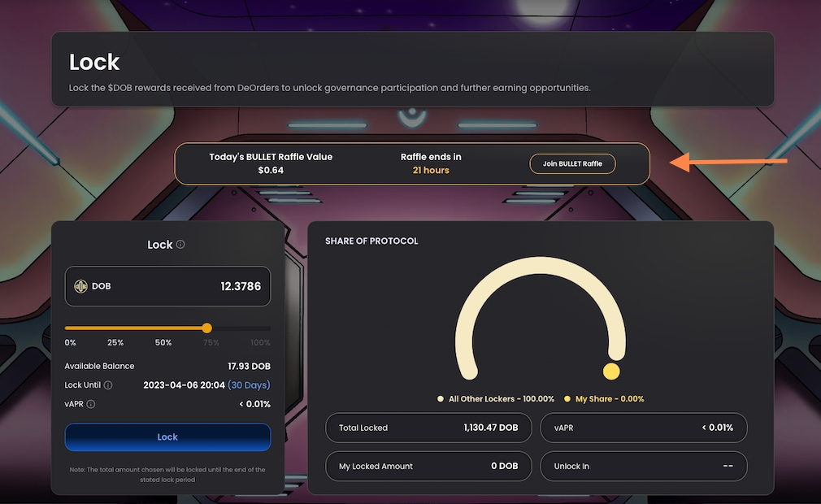821x504 pixels.
Task: Click the yellow My Share dot on gauge
Action: 611,371
